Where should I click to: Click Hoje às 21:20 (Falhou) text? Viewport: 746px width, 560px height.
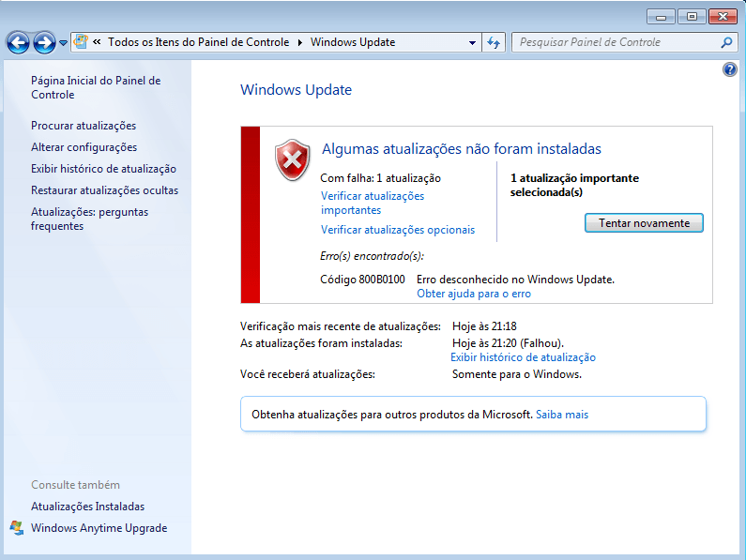(508, 343)
